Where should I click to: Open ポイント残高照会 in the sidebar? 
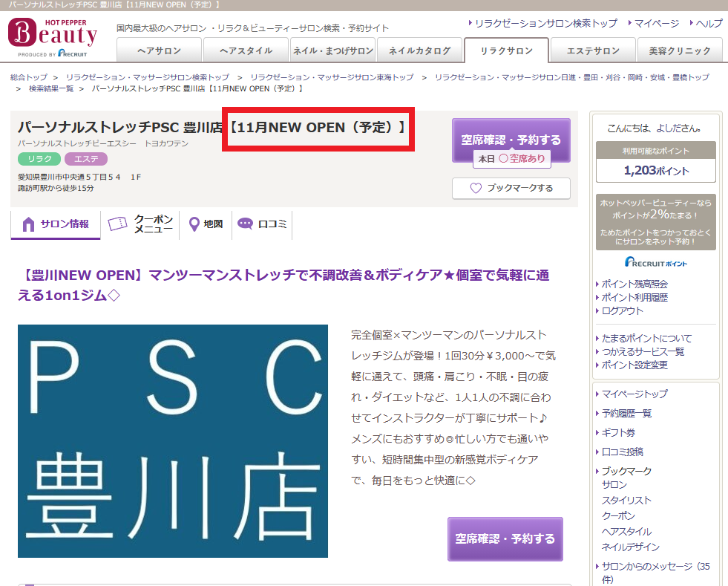pyautogui.click(x=634, y=284)
